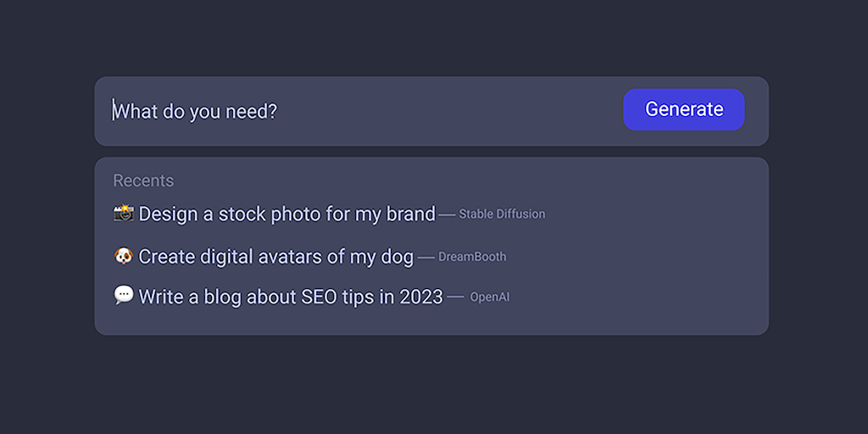Open "Create digital avatars of my dog" recent
Image resolution: width=868 pixels, height=434 pixels.
[275, 256]
